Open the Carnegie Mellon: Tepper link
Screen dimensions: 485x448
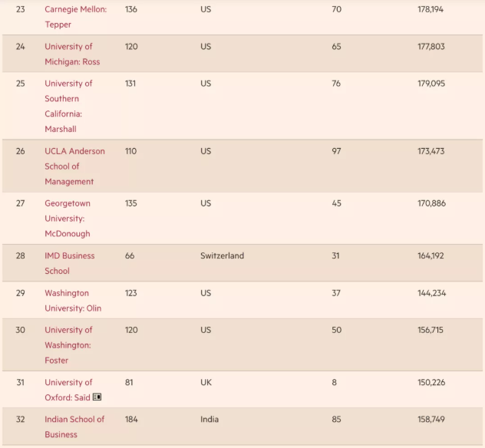(75, 17)
